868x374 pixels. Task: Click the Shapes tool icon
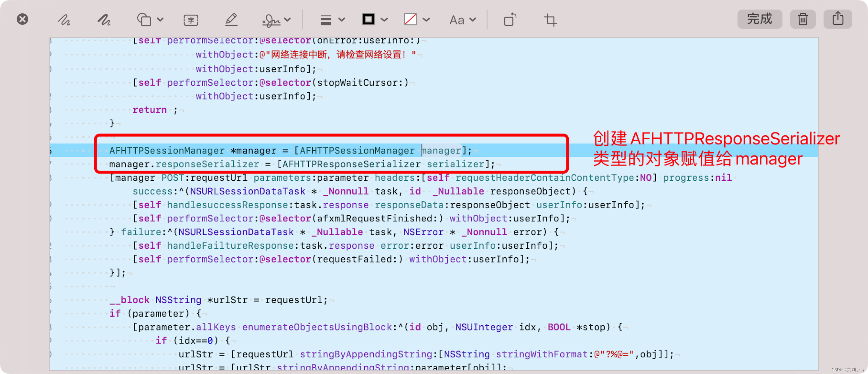pos(144,20)
